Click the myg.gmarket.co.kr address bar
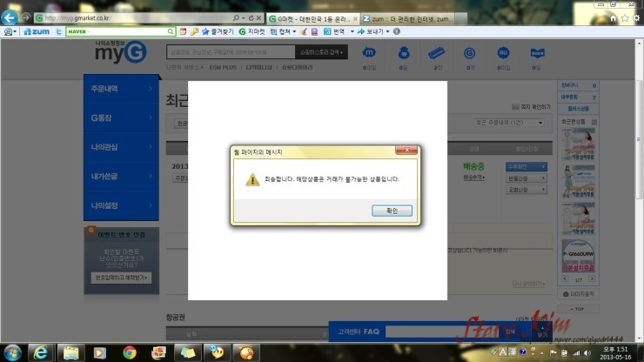This screenshot has width=644, height=362. [131, 18]
